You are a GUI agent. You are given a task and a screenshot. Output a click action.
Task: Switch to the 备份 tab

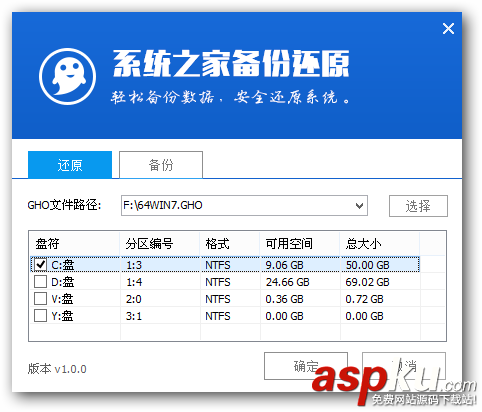(x=161, y=165)
